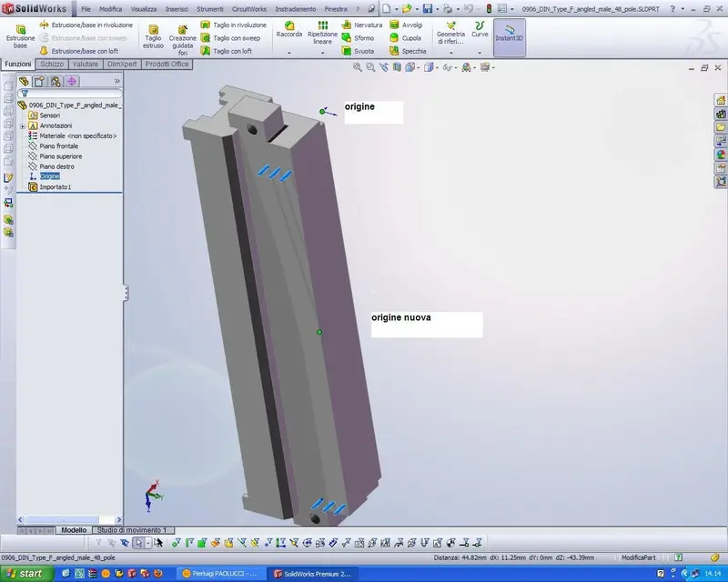Click the Zoom to fit icon
This screenshot has width=728, height=582.
pos(357,68)
